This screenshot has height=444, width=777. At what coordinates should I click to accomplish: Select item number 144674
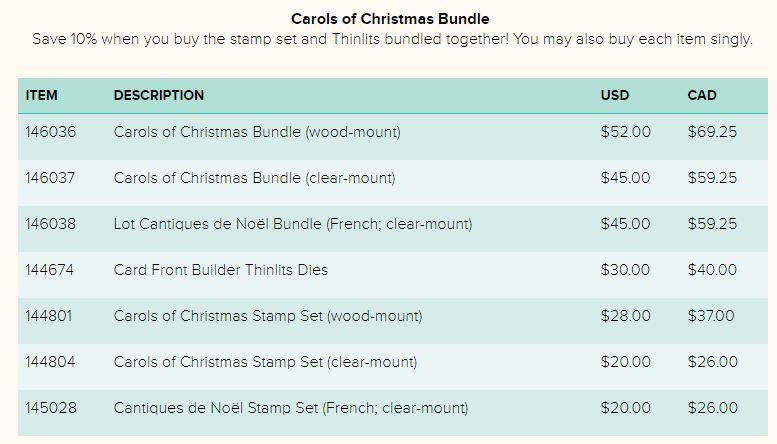50,270
